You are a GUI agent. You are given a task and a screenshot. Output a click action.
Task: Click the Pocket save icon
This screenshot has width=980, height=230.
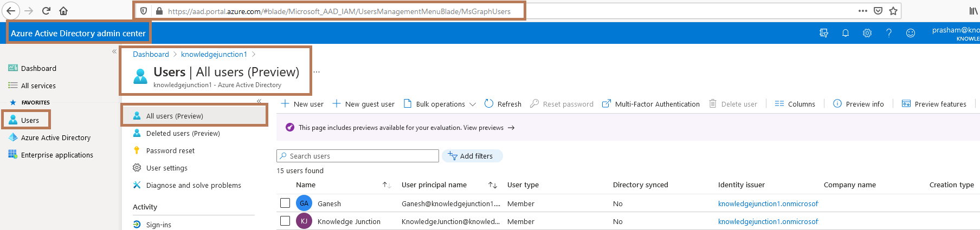(x=878, y=11)
